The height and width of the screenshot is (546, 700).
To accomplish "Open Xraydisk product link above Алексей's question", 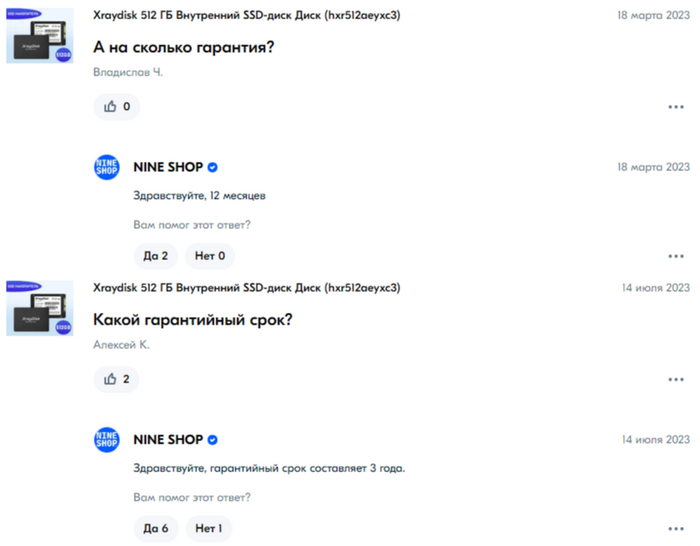I will coord(246,288).
